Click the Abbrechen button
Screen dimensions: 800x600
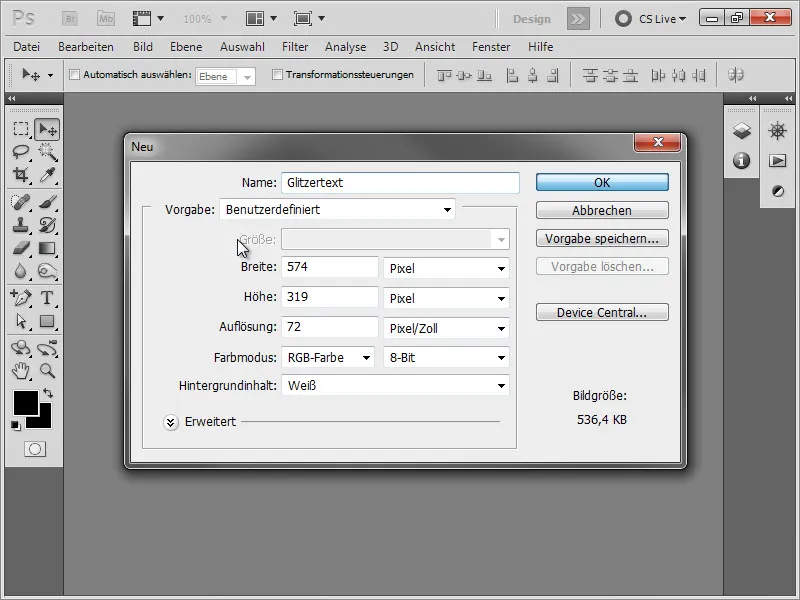[602, 210]
